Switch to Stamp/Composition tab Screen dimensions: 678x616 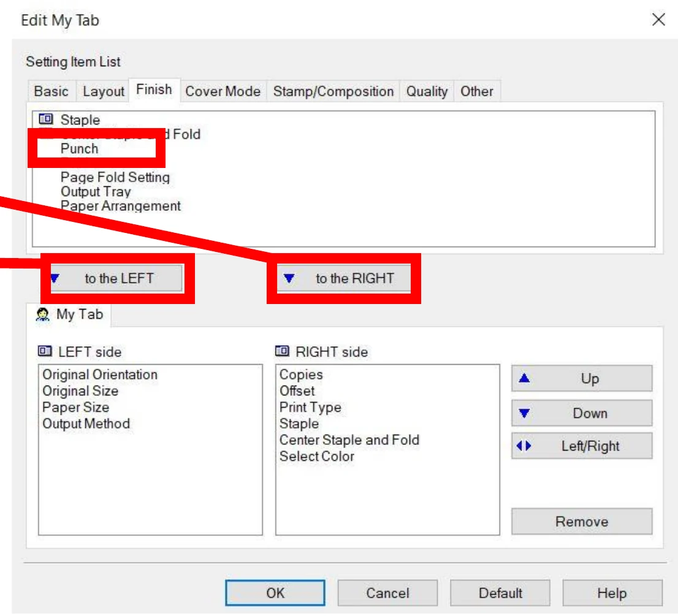pos(333,91)
